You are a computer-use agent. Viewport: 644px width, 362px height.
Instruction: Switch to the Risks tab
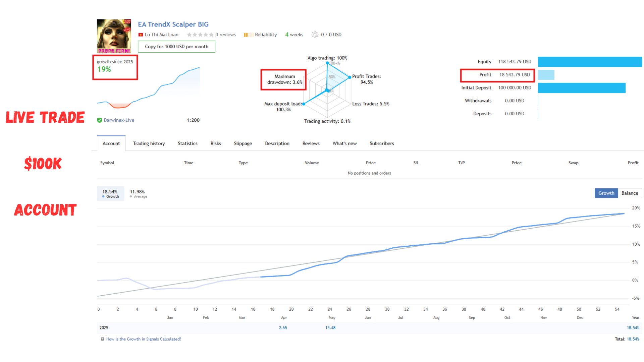216,143
